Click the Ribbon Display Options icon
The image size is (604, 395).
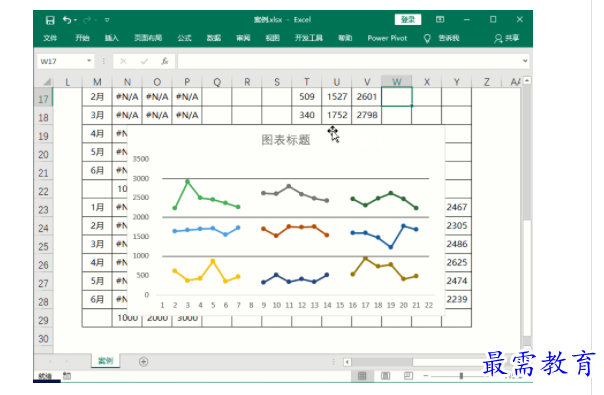coord(440,20)
